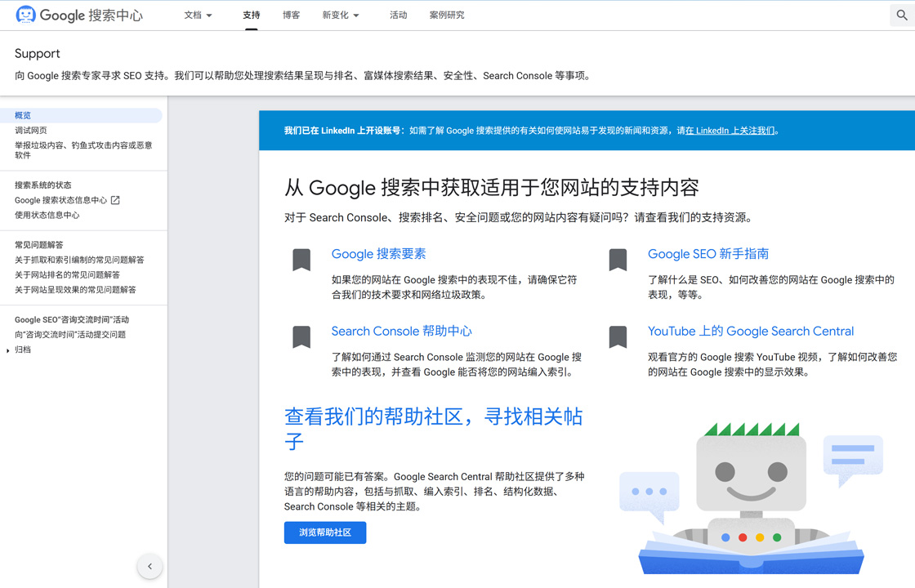Go to the 博客 tab
Screen dimensions: 915x588
point(291,16)
